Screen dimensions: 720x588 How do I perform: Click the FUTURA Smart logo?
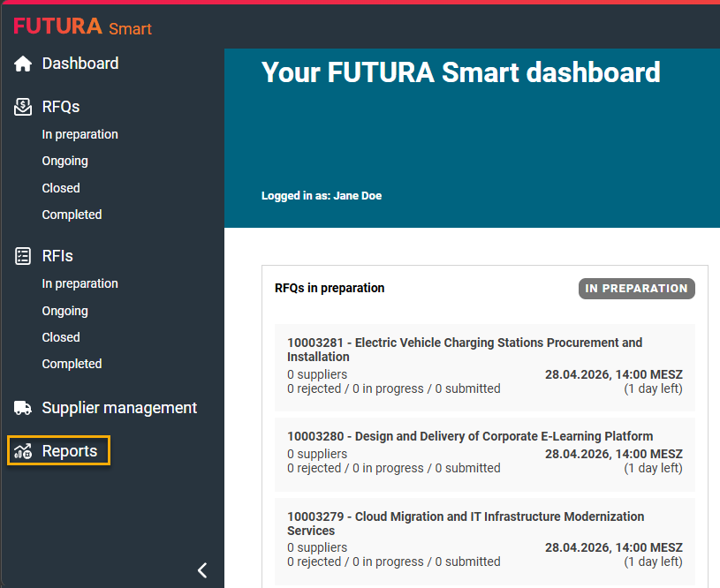click(83, 26)
